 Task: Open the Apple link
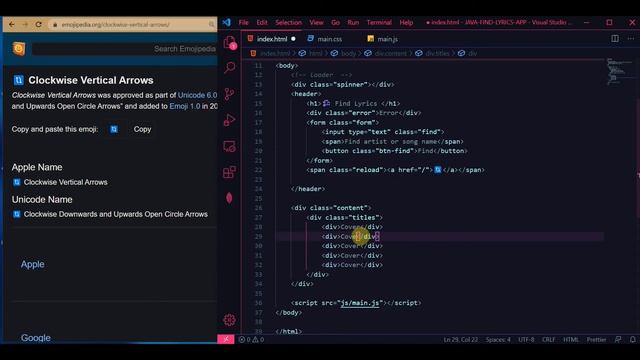[x=33, y=264]
